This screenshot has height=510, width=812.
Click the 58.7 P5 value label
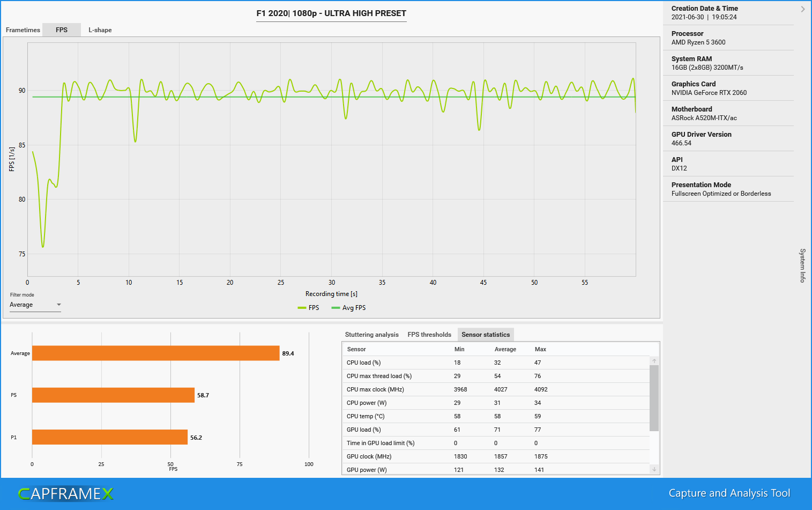point(203,395)
